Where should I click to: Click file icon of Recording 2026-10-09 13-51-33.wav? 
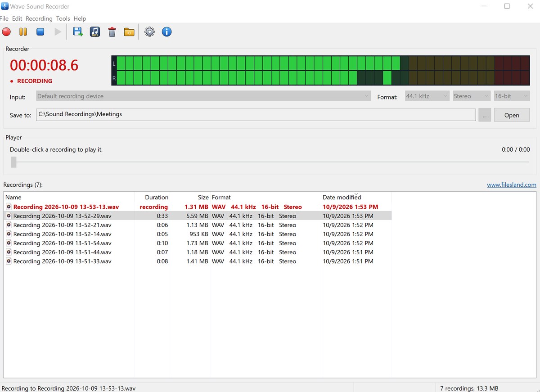[9, 261]
